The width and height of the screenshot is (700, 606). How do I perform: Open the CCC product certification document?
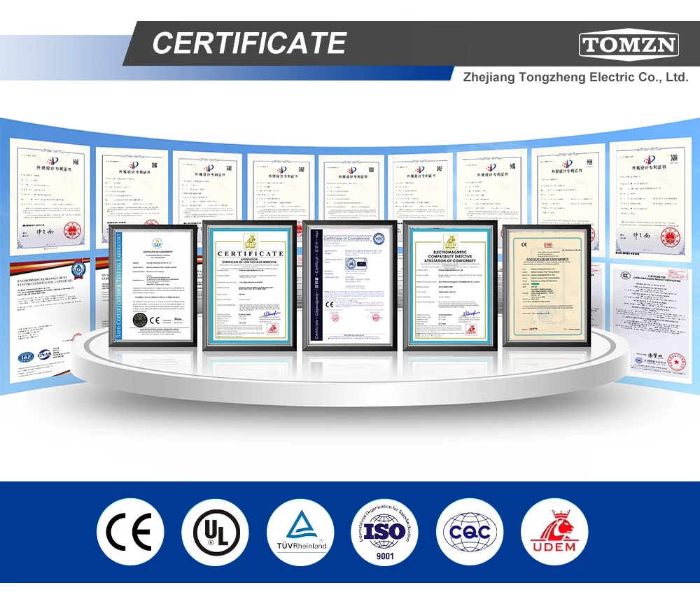[x=650, y=320]
